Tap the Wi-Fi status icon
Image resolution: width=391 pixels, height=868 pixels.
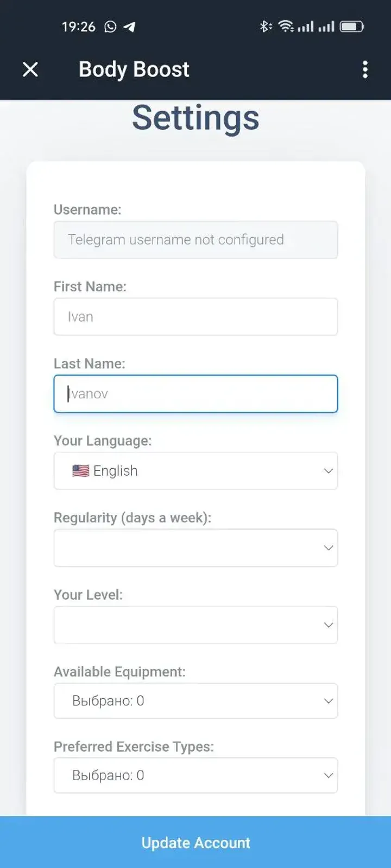286,26
